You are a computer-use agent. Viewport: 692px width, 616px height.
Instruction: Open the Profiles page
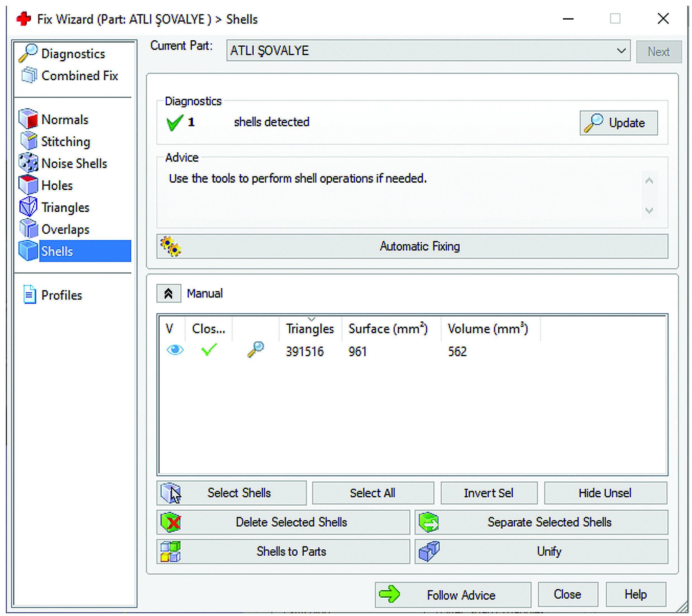click(x=61, y=295)
